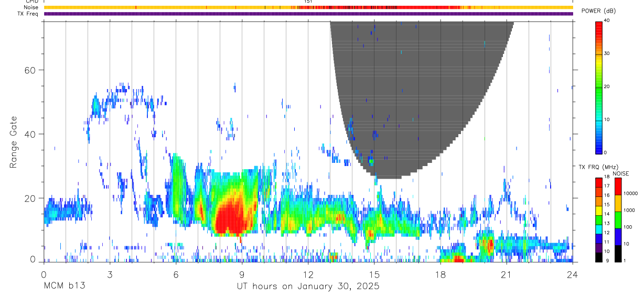Click x-axis tick label '15'
This screenshot has width=644, height=297.
pos(374,274)
